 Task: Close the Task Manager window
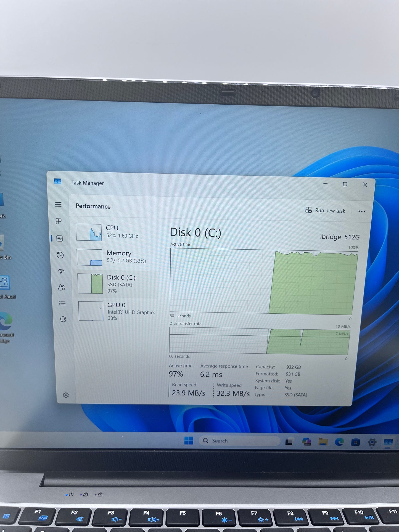(365, 185)
